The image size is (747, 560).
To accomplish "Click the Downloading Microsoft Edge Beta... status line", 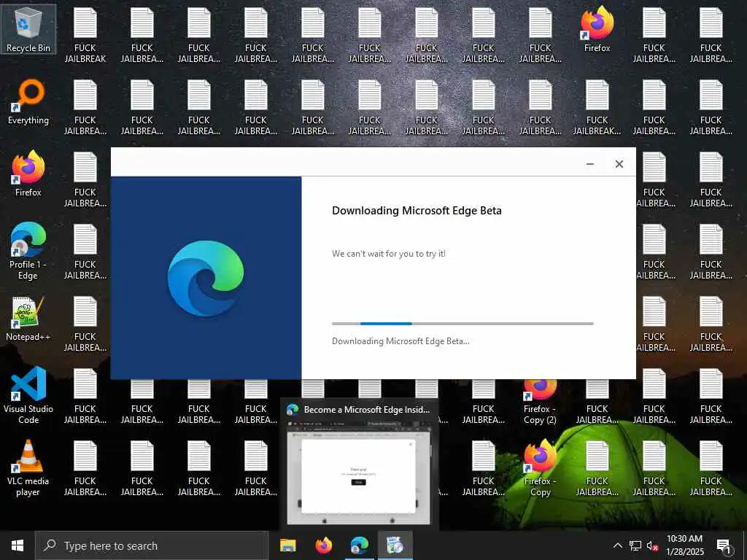I will (400, 341).
